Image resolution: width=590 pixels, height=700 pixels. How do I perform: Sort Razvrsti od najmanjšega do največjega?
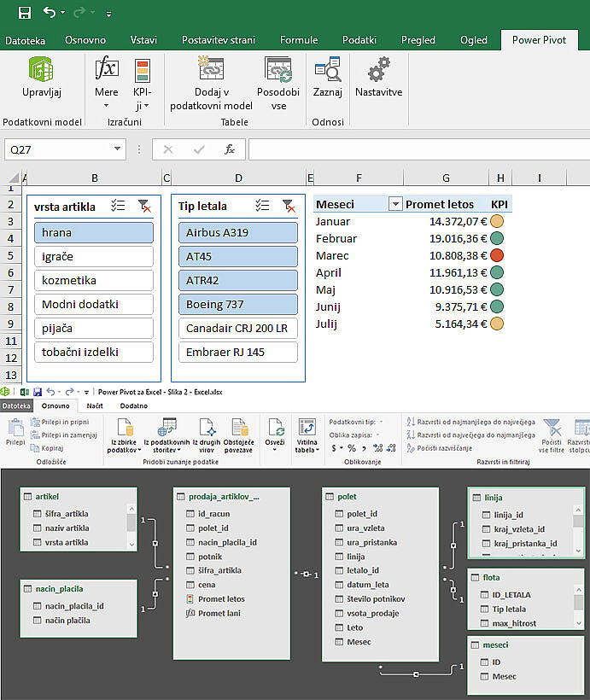click(470, 422)
